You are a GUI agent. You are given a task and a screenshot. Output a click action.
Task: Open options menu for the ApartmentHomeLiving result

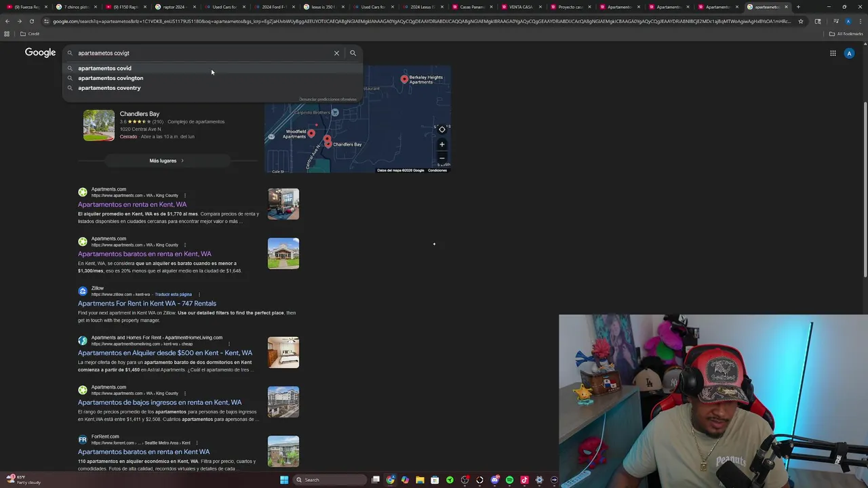coord(229,344)
